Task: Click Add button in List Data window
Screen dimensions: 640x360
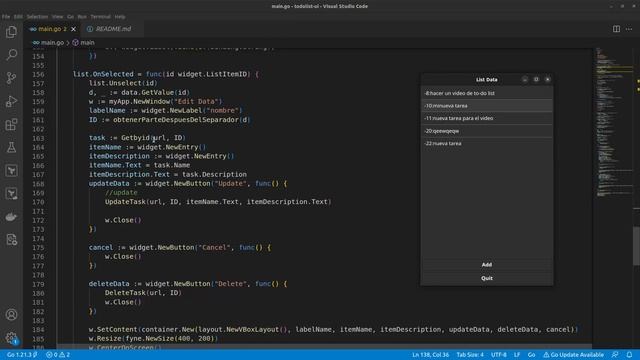Action: click(x=487, y=264)
